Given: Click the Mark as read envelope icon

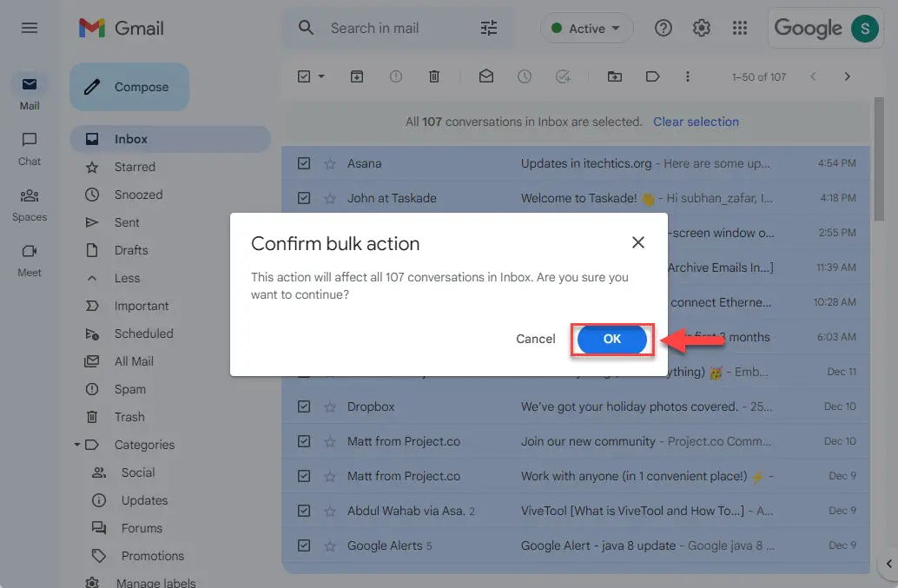Looking at the screenshot, I should tap(486, 76).
